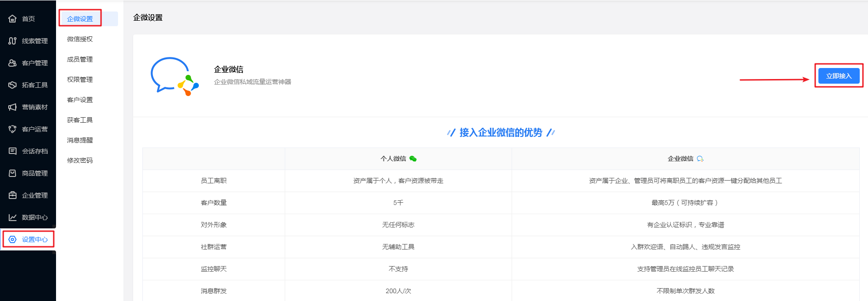Click the 客户管理 customer icon
The width and height of the screenshot is (868, 301).
(x=12, y=63)
